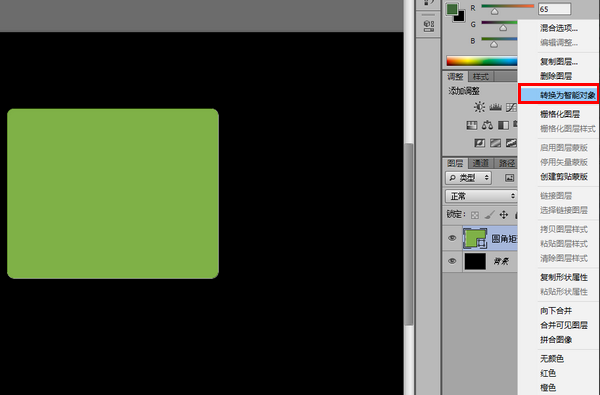The image size is (600, 395).
Task: Choose 混合选项... from context menu
Action: [x=559, y=28]
